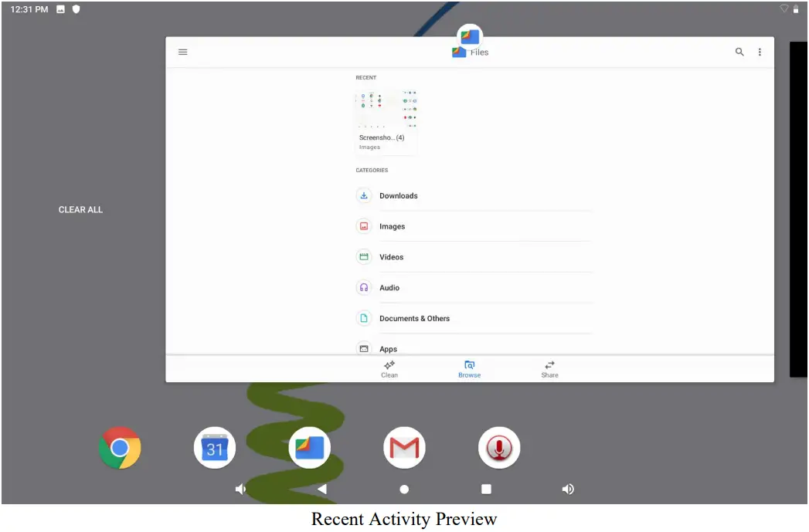The width and height of the screenshot is (809, 532).
Task: Switch to the Browse tab
Action: 470,369
